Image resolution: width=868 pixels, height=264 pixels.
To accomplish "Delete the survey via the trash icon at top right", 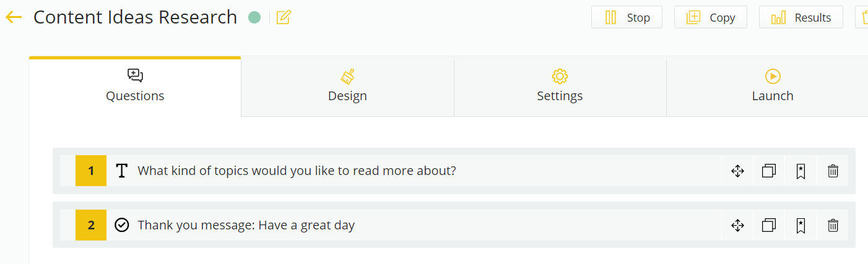I will (x=862, y=17).
